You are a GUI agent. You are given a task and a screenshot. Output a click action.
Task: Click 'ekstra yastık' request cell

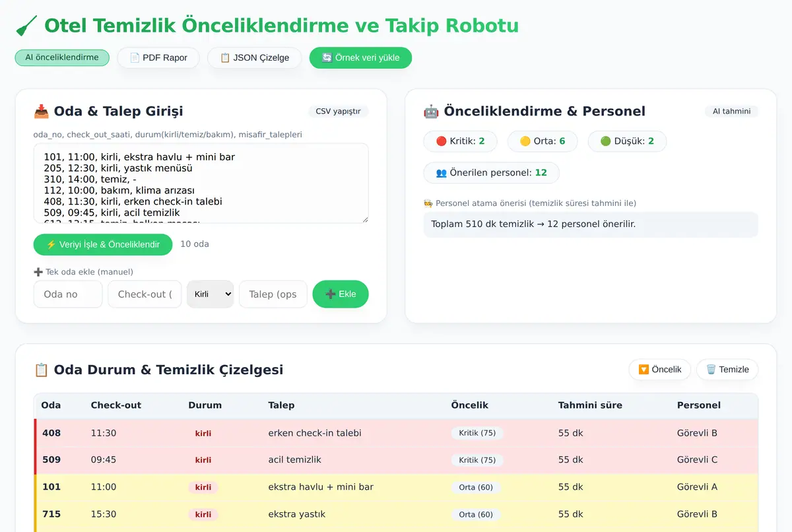(297, 514)
